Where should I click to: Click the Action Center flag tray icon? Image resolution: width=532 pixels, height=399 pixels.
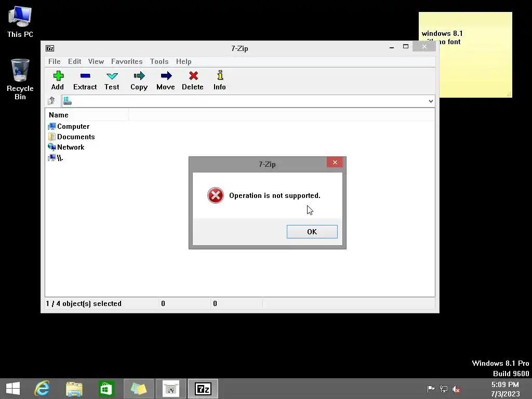click(431, 389)
